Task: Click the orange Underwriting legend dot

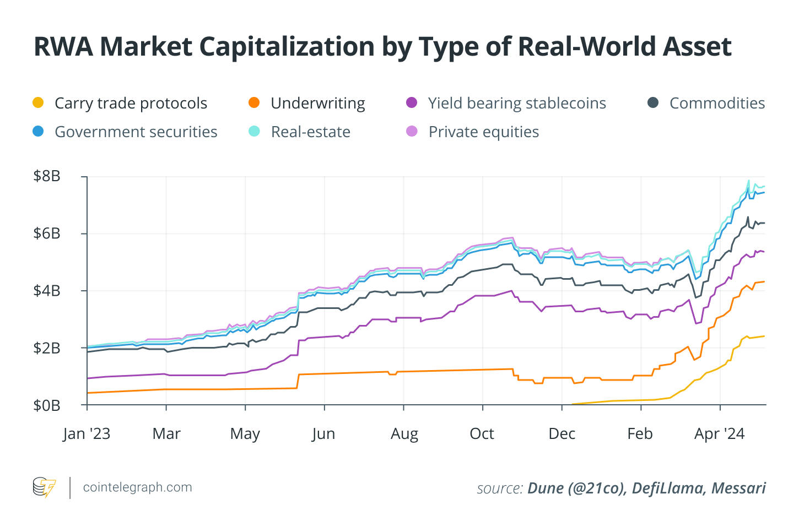Action: [x=254, y=102]
